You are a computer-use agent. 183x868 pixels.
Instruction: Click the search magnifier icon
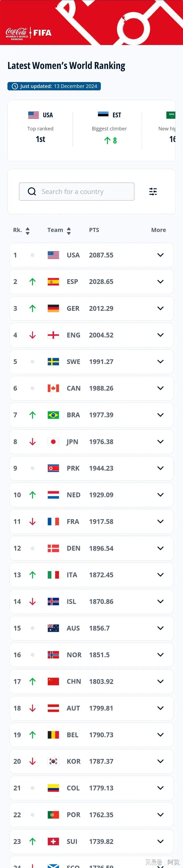[32, 191]
